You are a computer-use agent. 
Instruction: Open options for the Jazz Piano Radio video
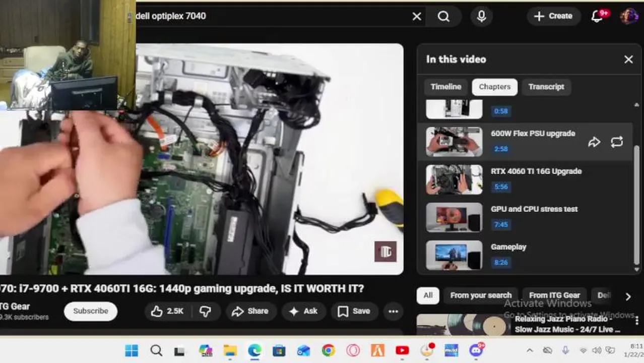point(637,320)
